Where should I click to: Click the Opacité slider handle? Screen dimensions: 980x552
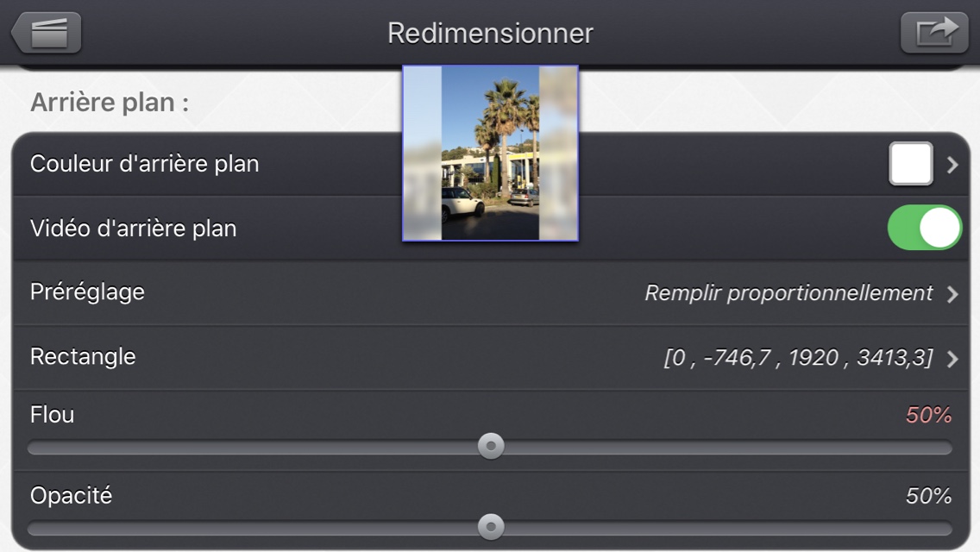pyautogui.click(x=491, y=526)
